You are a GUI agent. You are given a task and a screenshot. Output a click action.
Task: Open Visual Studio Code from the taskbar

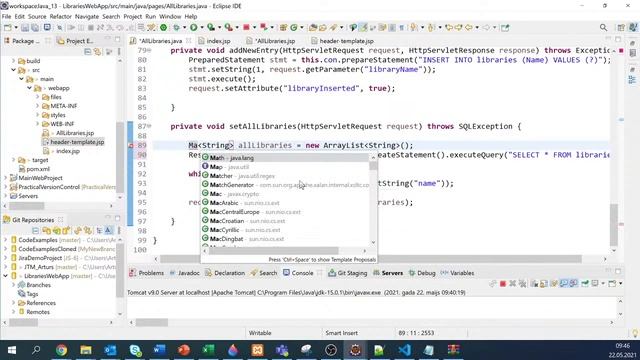click(x=404, y=350)
